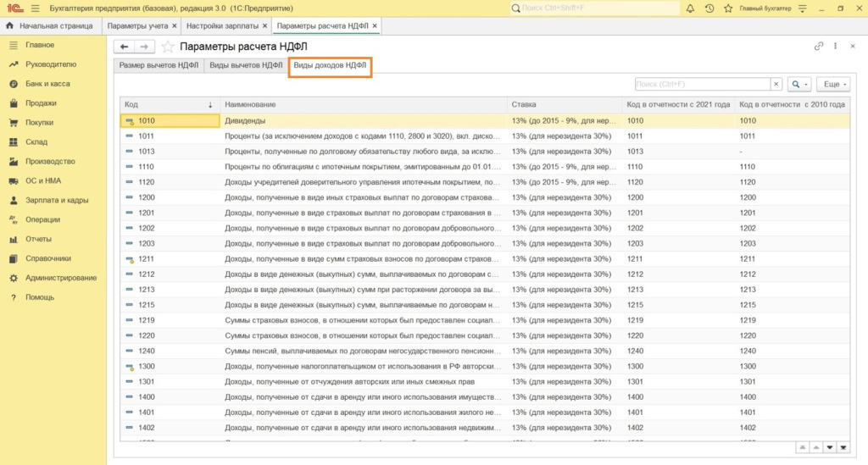Open service panel settings dropdown in title bar
868x465 pixels.
[801, 8]
